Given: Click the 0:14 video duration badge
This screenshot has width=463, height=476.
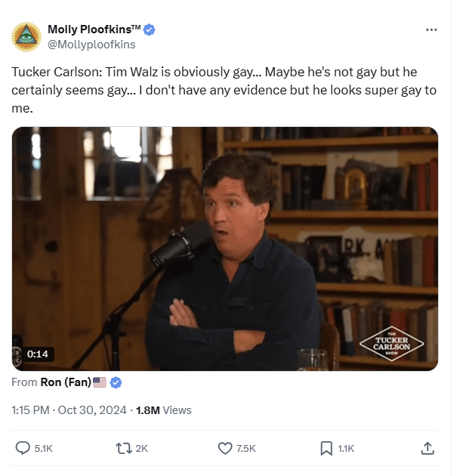Looking at the screenshot, I should [x=37, y=354].
